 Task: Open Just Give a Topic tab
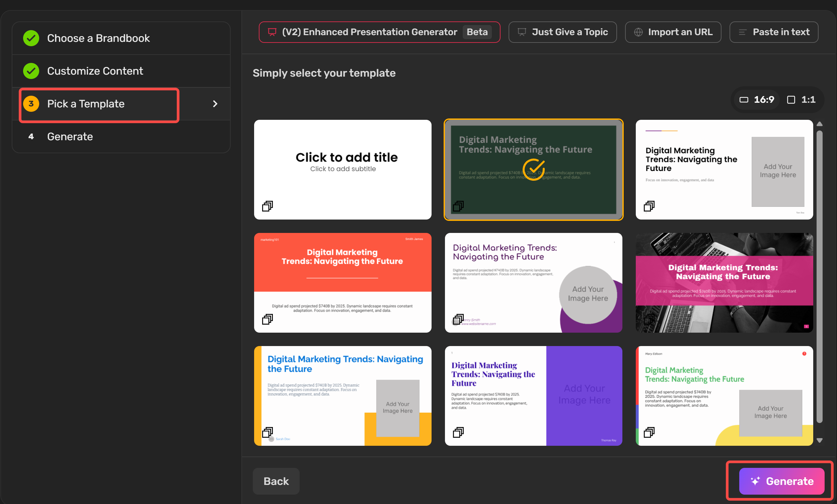[x=562, y=32]
